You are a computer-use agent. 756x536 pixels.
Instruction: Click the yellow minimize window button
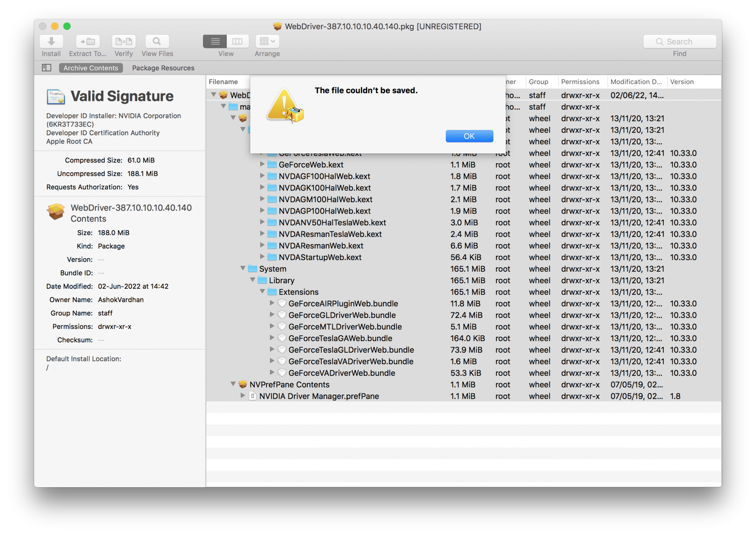coord(55,26)
